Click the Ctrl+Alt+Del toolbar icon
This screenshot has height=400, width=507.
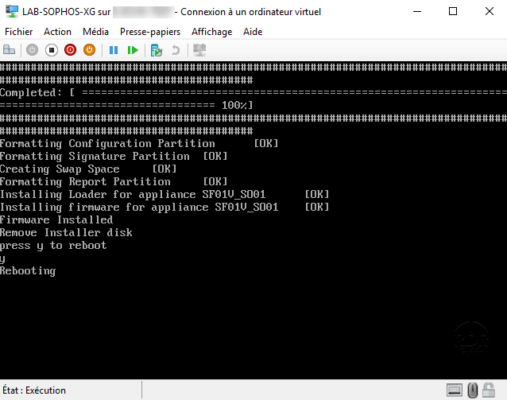9,50
